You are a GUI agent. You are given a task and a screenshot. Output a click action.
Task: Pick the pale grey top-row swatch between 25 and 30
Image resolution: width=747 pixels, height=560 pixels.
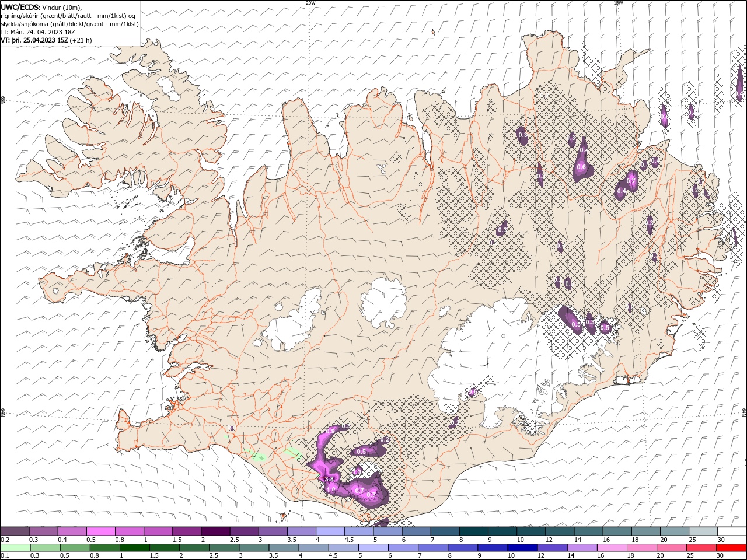click(703, 531)
